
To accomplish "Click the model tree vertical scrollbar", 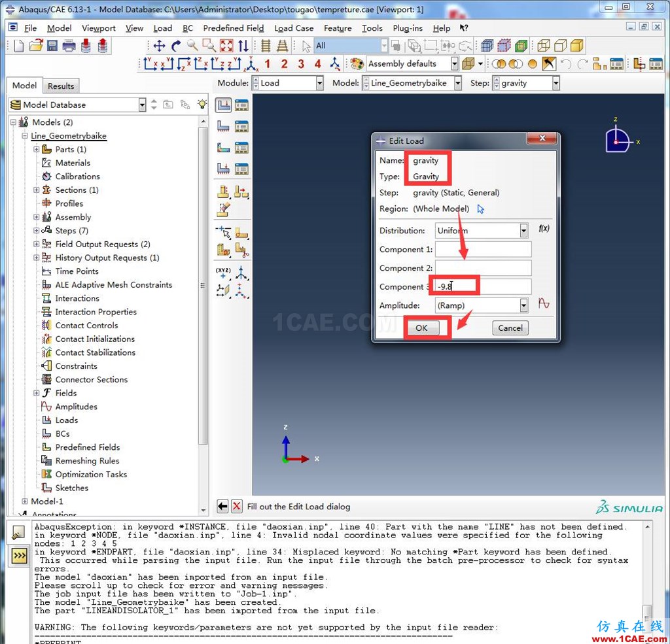I will click(x=203, y=286).
